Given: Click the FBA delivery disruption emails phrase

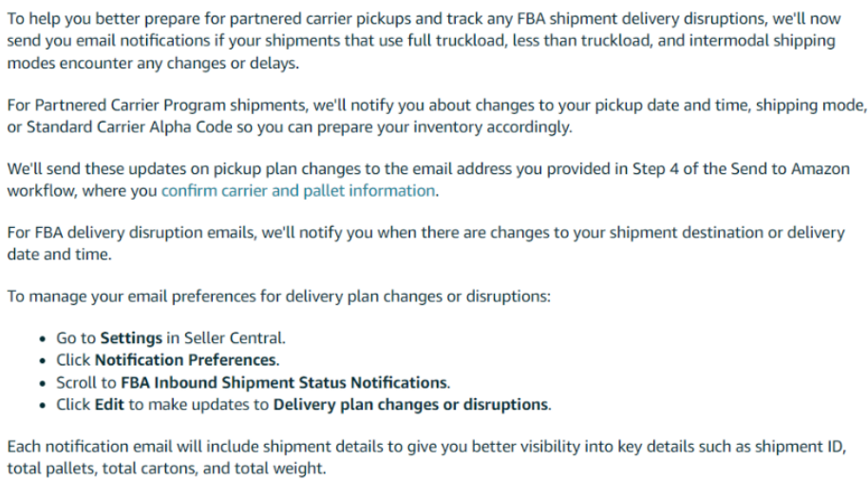Looking at the screenshot, I should [145, 233].
